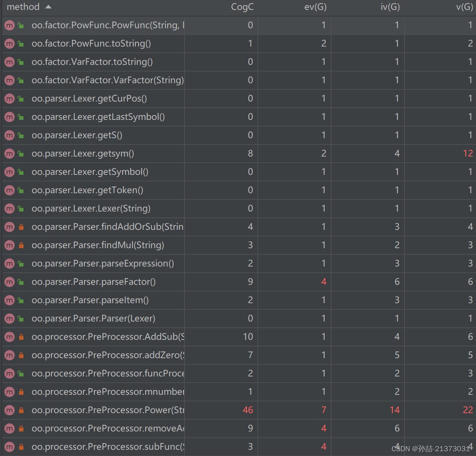Sort by the v(G) column header
The image size is (476, 456).
click(465, 7)
